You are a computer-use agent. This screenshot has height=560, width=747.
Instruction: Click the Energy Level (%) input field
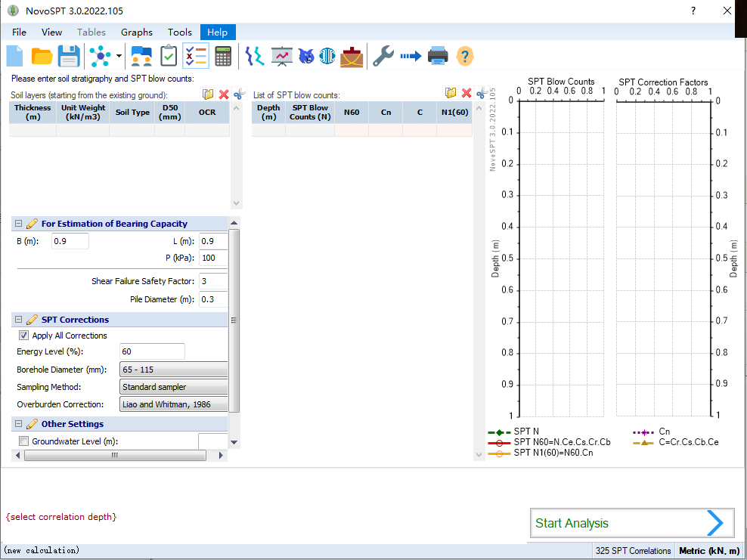(x=152, y=351)
